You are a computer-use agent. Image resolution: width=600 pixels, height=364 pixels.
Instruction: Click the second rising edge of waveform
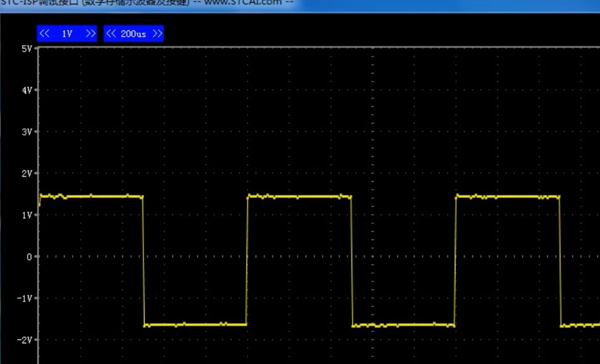[x=455, y=260]
